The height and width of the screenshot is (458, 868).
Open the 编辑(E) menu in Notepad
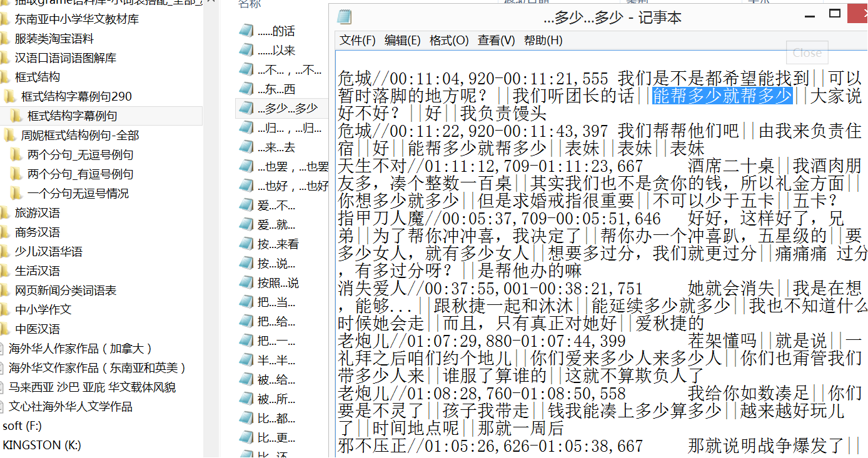[x=402, y=41]
